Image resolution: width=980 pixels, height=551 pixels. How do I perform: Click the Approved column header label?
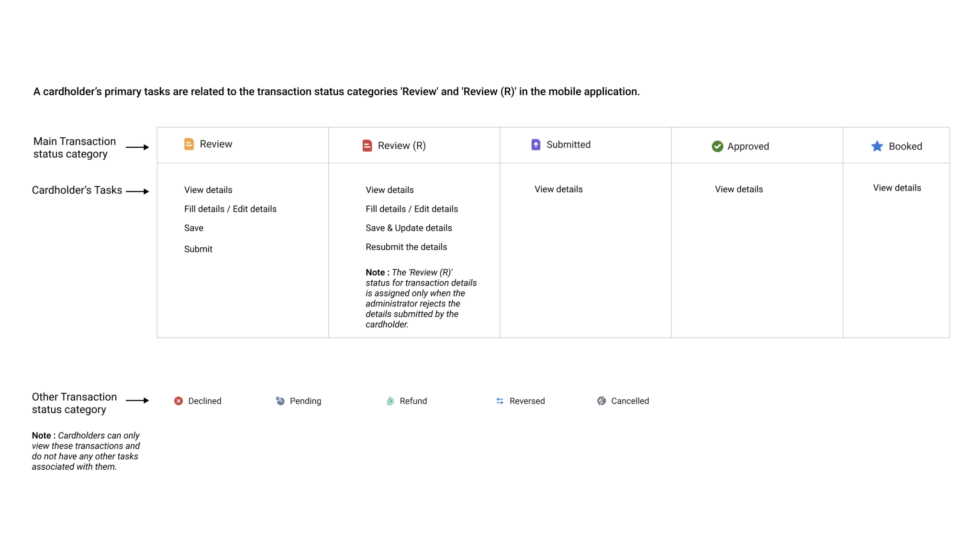(748, 146)
